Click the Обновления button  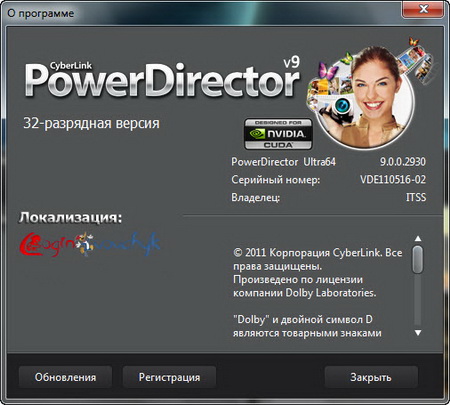coord(65,377)
